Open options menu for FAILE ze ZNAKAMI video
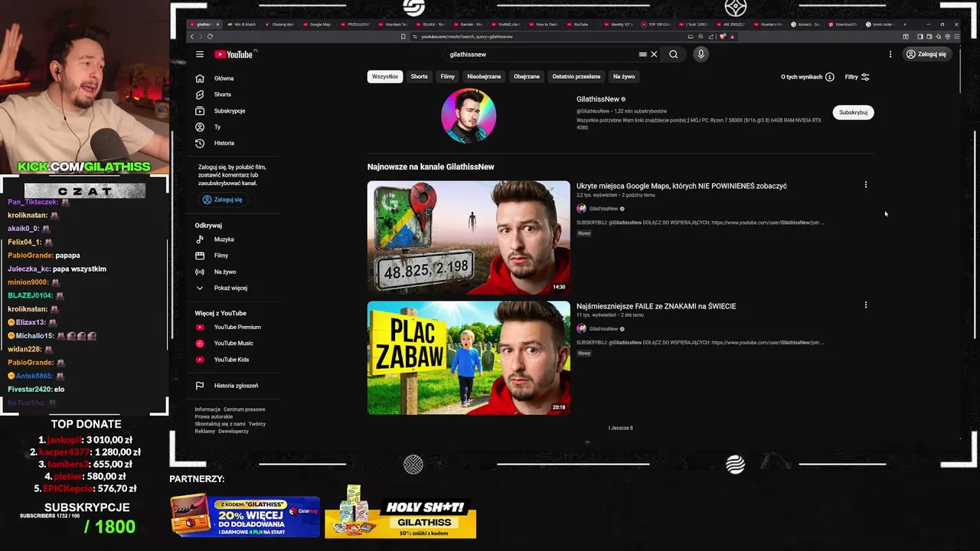The width and height of the screenshot is (980, 551). 866,305
